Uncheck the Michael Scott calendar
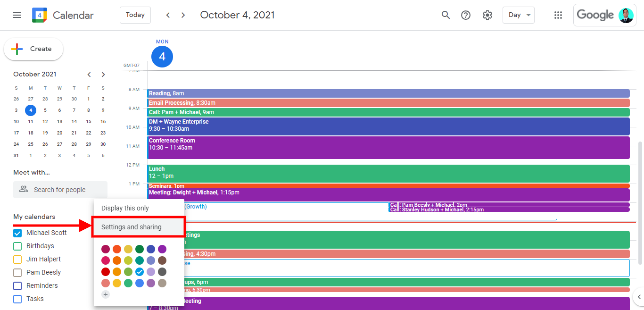This screenshot has width=644, height=310. coord(17,233)
